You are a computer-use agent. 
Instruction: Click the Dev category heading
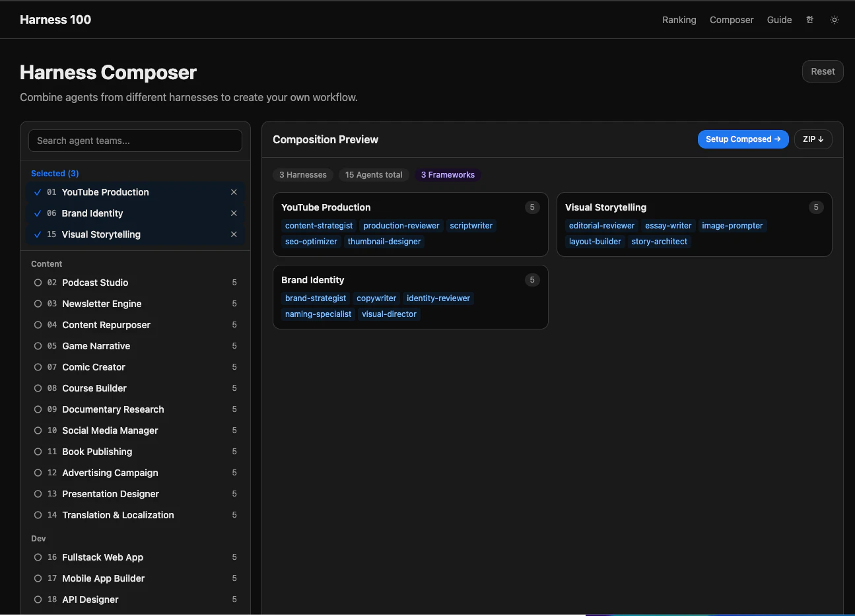pyautogui.click(x=38, y=539)
